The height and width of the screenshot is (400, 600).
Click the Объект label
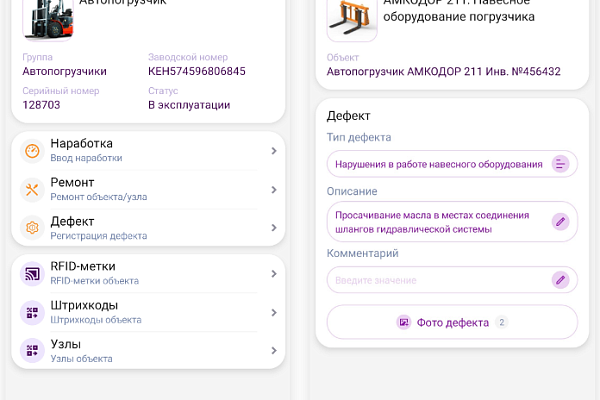point(342,57)
